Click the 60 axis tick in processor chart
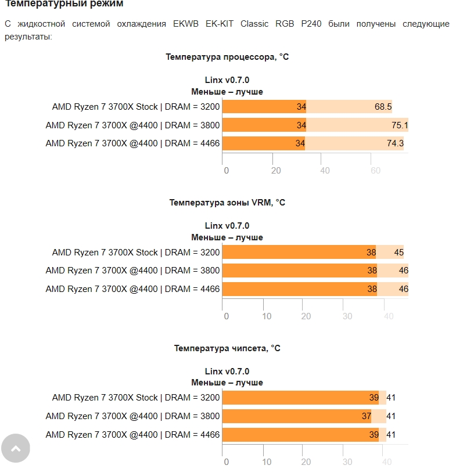 click(x=376, y=171)
